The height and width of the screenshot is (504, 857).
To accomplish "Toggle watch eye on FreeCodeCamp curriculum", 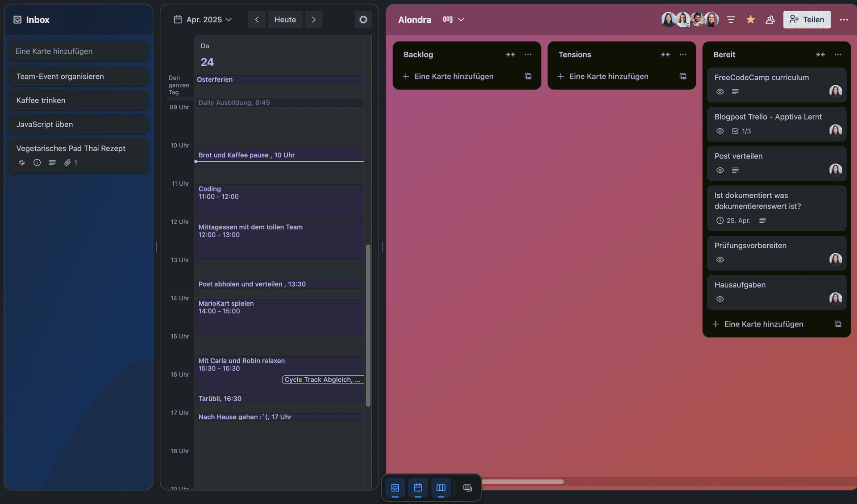I will 720,92.
